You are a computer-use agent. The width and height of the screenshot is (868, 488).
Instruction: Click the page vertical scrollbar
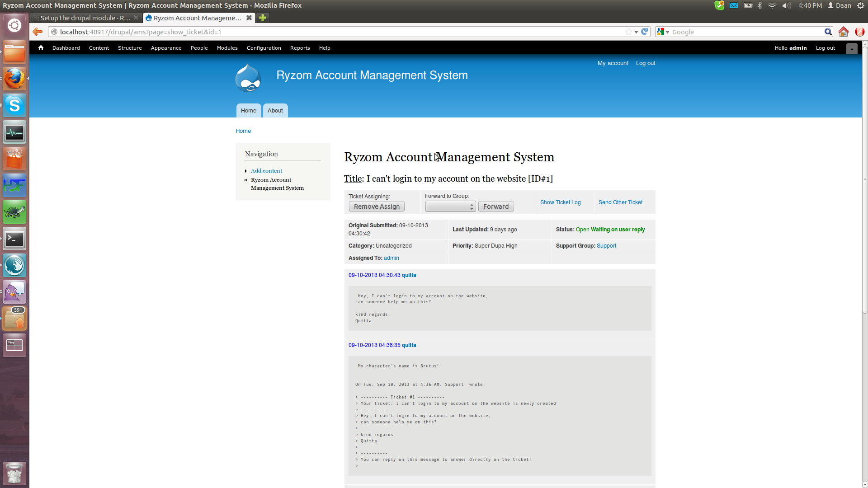tap(865, 181)
